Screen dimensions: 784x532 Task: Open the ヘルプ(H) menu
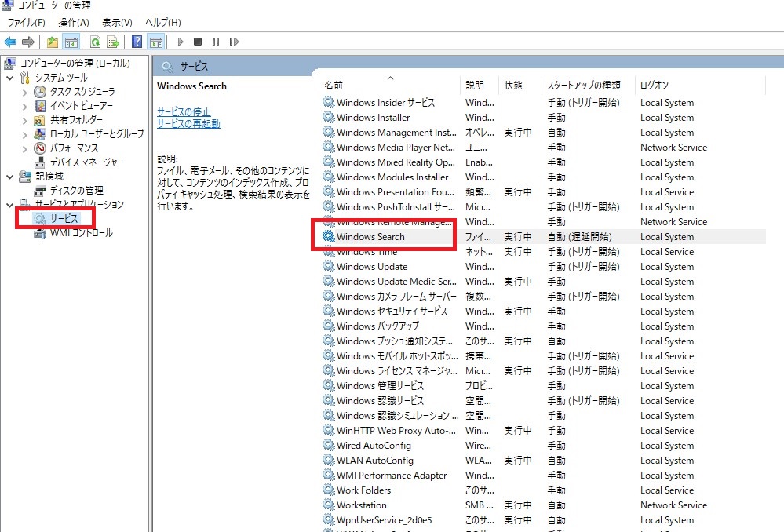point(163,23)
